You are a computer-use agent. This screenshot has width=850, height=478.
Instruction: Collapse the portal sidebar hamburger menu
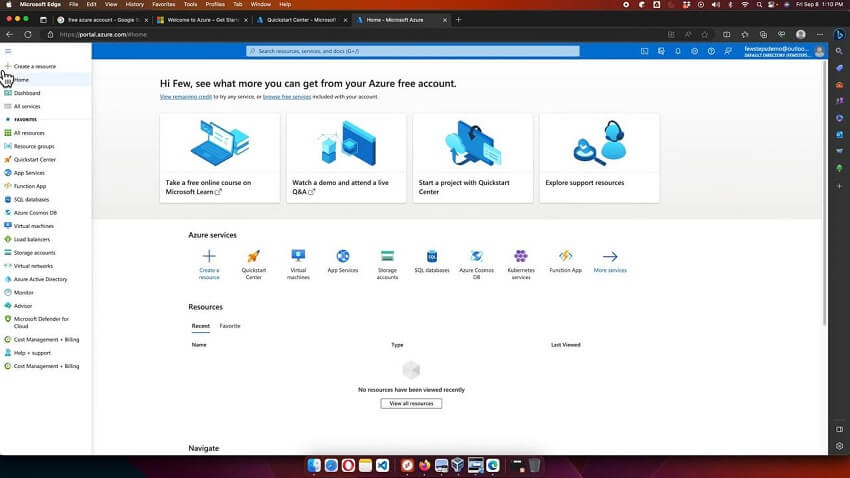(x=8, y=51)
